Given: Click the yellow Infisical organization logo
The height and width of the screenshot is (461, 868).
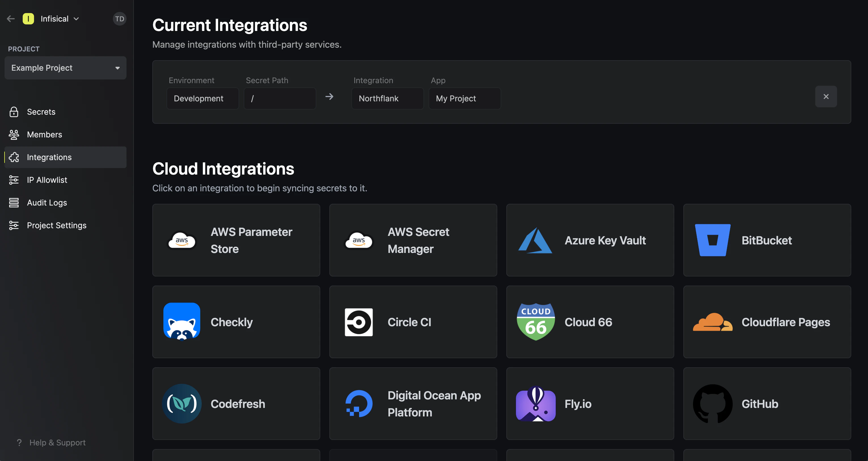Looking at the screenshot, I should [x=28, y=19].
